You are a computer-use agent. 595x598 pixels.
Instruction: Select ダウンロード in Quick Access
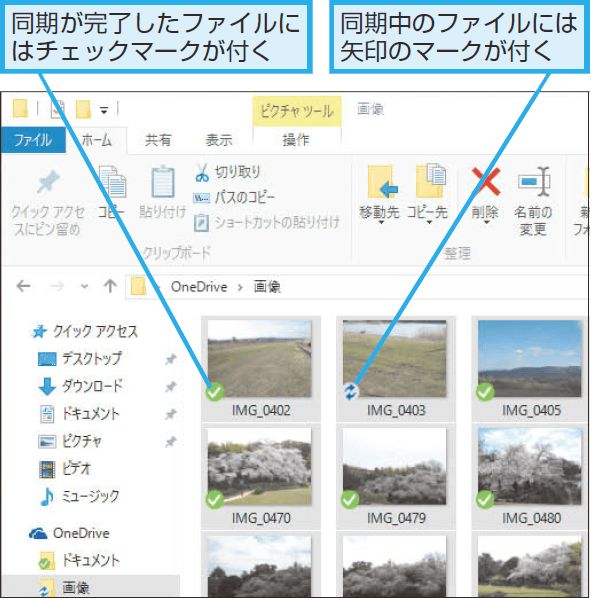point(92,386)
